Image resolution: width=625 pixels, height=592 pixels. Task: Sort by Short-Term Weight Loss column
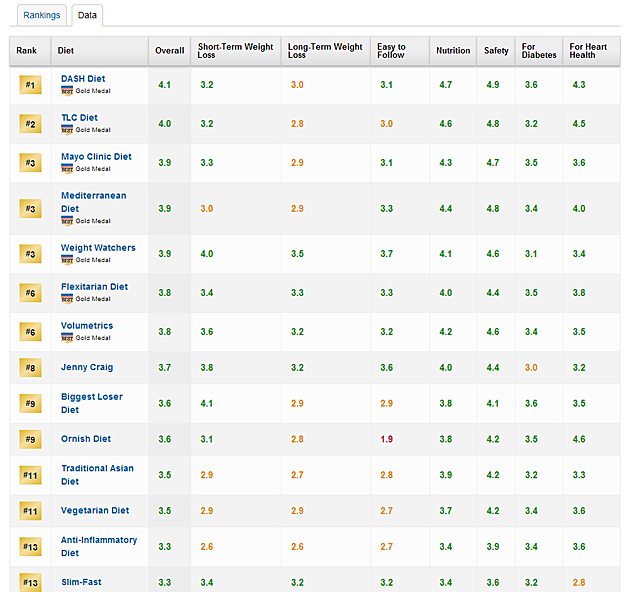pyautogui.click(x=234, y=51)
